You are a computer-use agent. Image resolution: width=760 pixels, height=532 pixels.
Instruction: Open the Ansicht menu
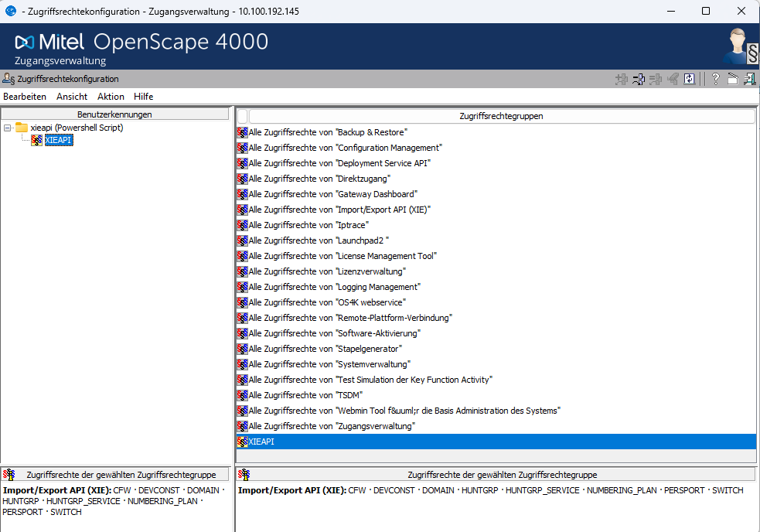pyautogui.click(x=72, y=97)
